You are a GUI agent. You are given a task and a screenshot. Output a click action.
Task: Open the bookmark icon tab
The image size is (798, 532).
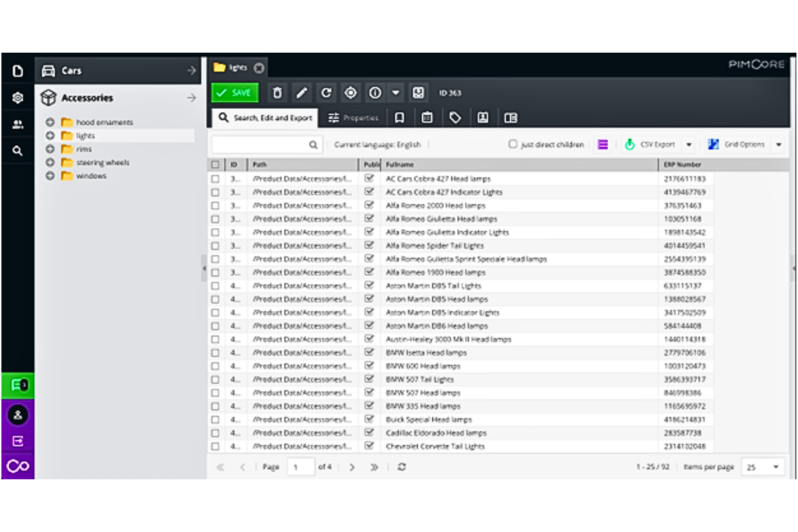pos(400,118)
